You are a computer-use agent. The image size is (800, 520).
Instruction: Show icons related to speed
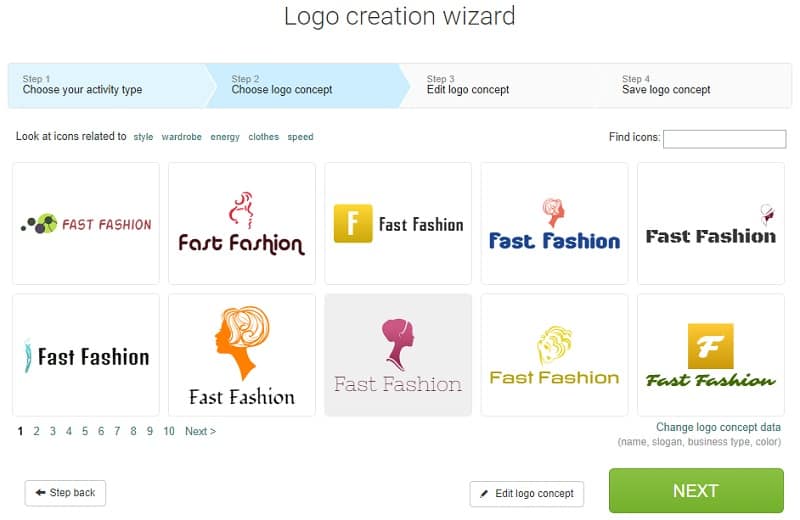point(301,137)
